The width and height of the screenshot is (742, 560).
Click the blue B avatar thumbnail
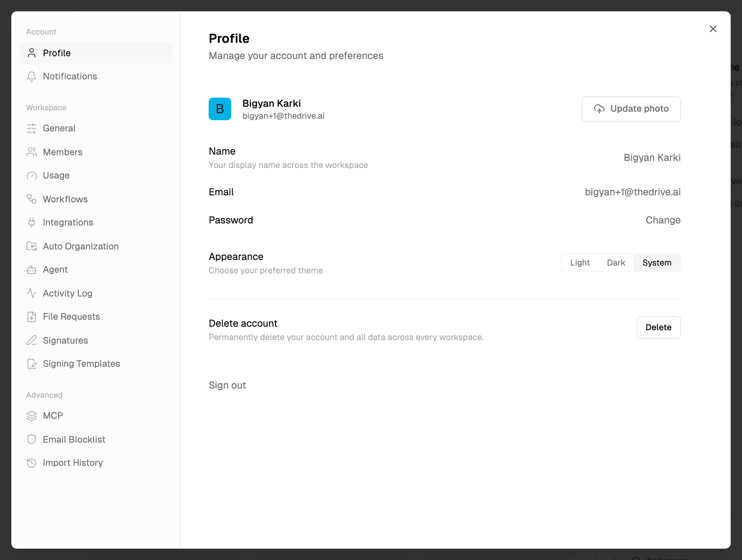coord(220,109)
